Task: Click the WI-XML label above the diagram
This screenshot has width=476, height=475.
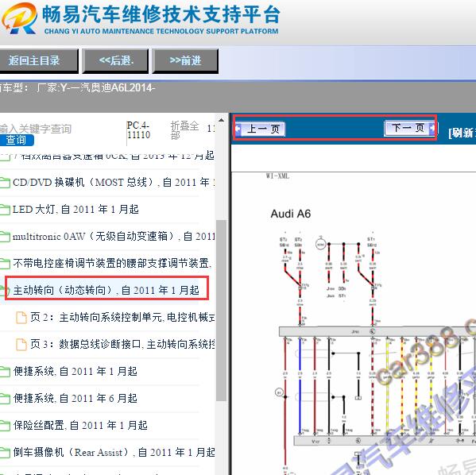Action: tap(277, 176)
